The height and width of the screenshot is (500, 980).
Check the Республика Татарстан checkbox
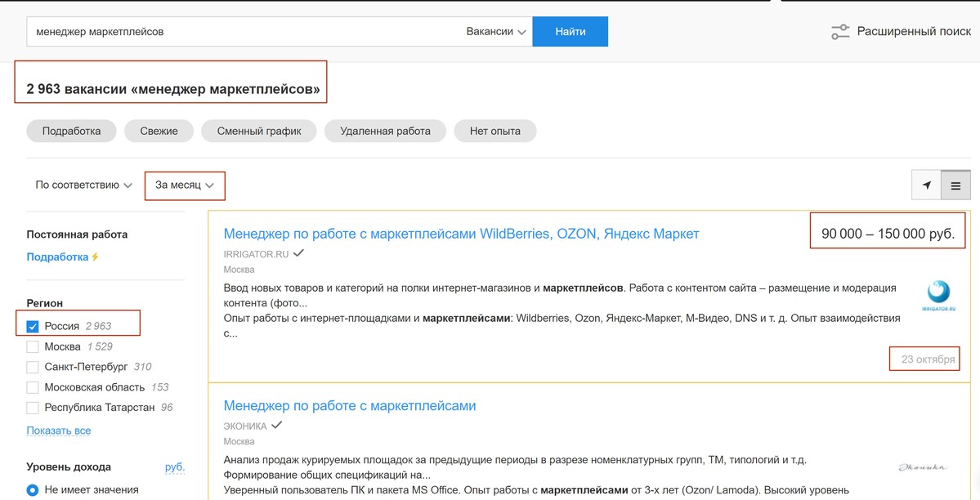pos(33,408)
